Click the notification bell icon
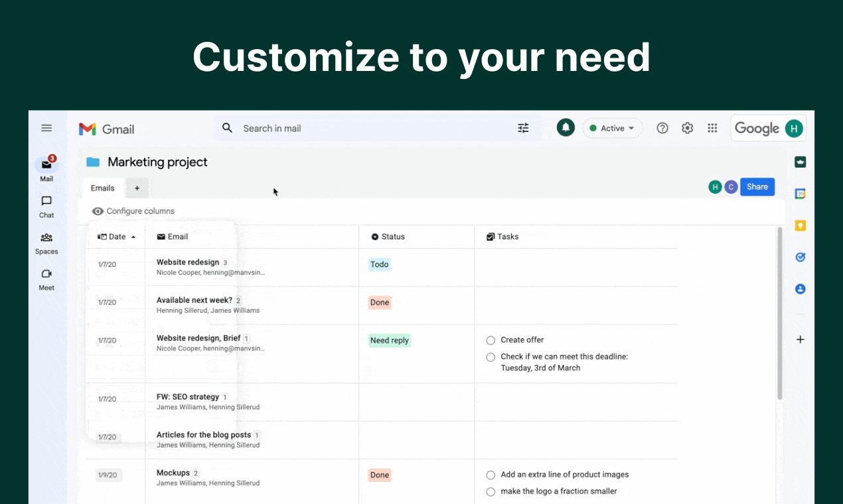Screen dimensions: 843x504 point(566,128)
